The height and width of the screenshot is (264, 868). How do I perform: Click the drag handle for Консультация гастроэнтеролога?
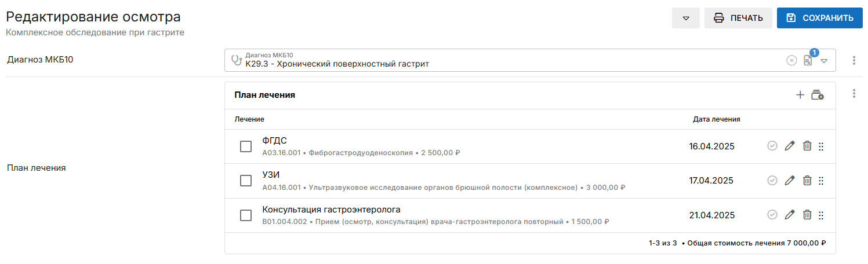pyautogui.click(x=821, y=215)
